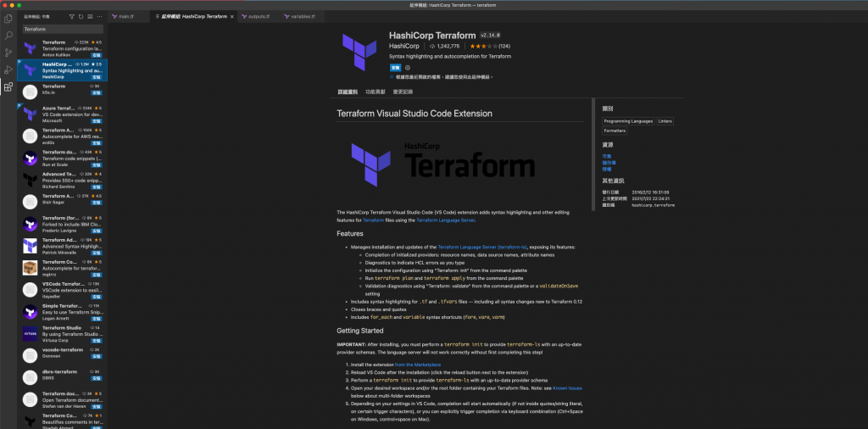Open the Run and Debug view
Viewport: 868px width, 429px height.
8,70
